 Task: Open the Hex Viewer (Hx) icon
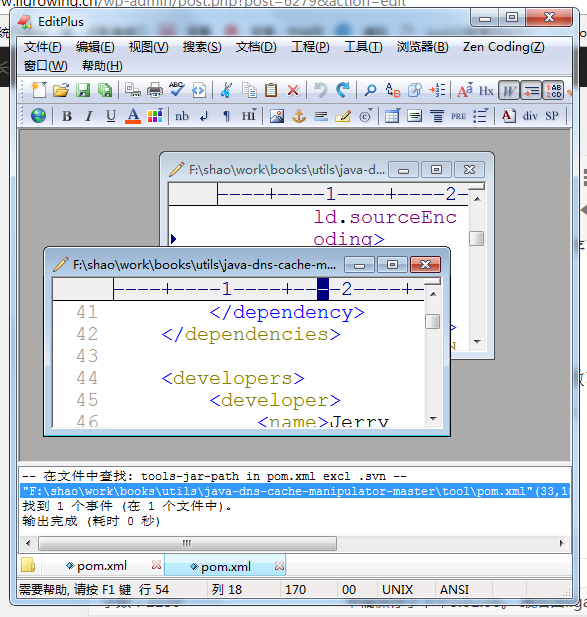[x=486, y=91]
